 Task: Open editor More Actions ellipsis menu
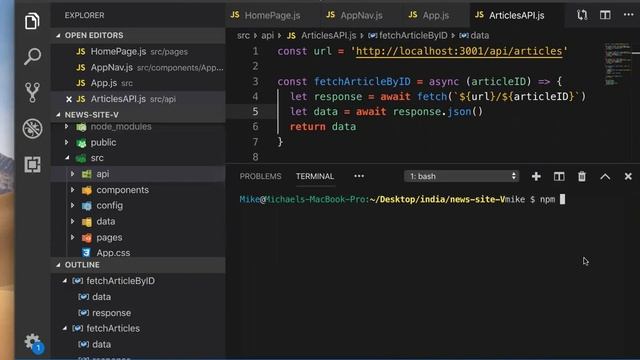pyautogui.click(x=629, y=15)
